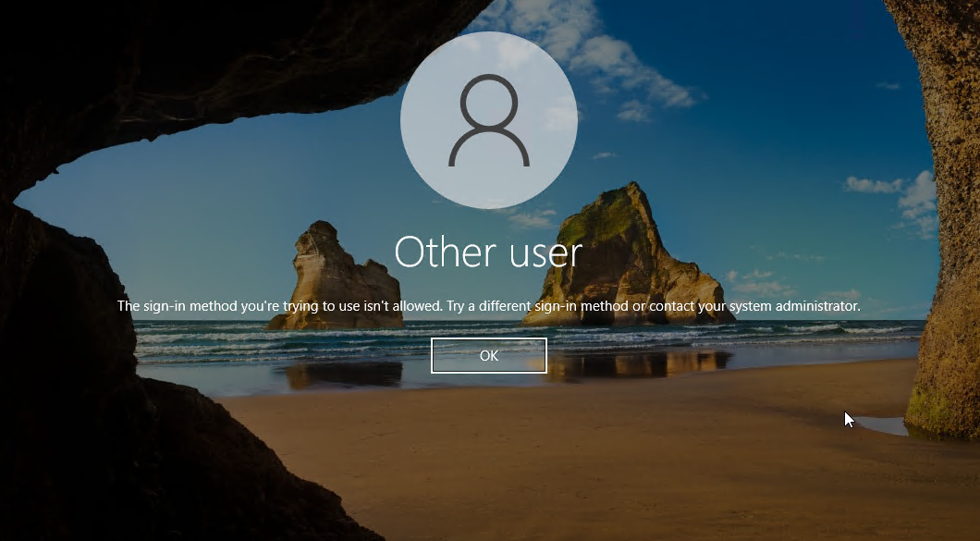Viewport: 980px width, 541px height.
Task: Click the sign-in error message text
Action: pyautogui.click(x=488, y=306)
